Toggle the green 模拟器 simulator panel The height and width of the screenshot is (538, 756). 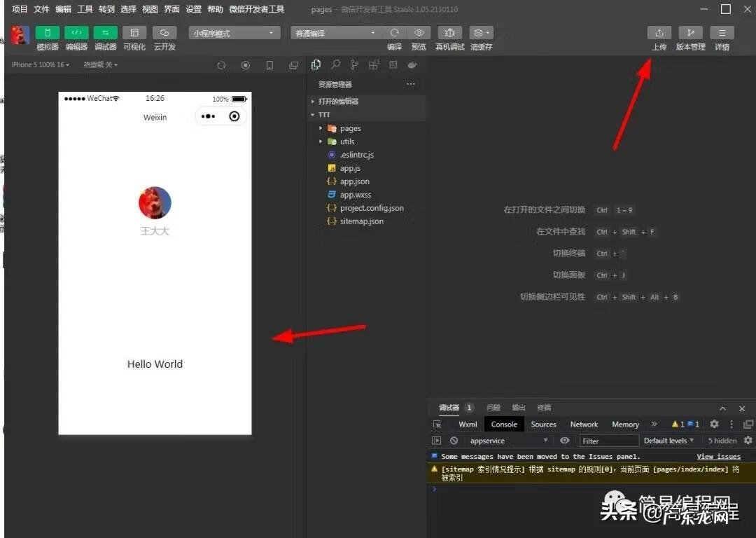tap(48, 33)
